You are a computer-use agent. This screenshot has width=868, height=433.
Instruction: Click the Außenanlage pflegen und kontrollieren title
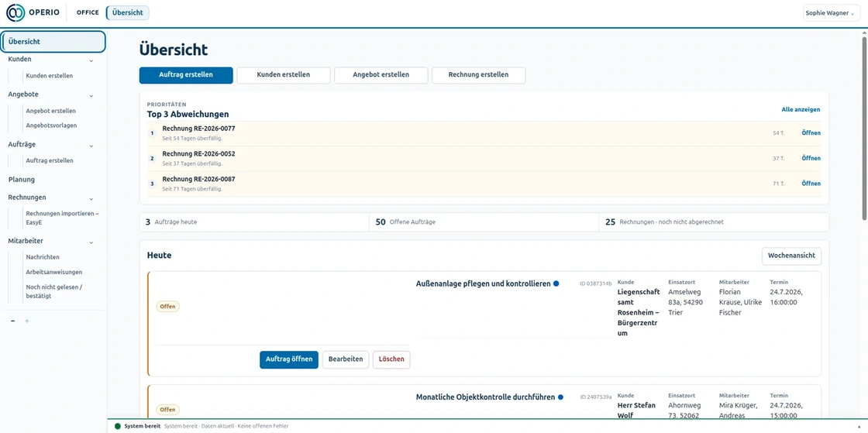click(484, 284)
